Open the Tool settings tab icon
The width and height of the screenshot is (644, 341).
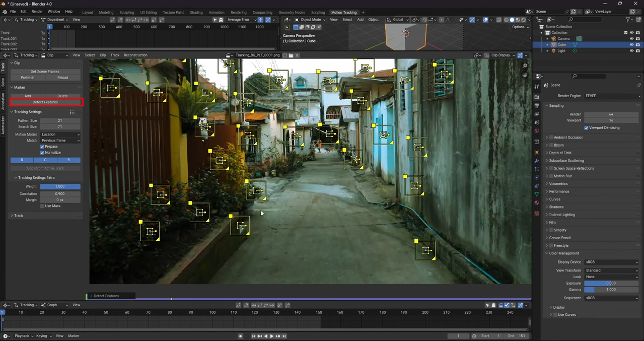pyautogui.click(x=537, y=87)
